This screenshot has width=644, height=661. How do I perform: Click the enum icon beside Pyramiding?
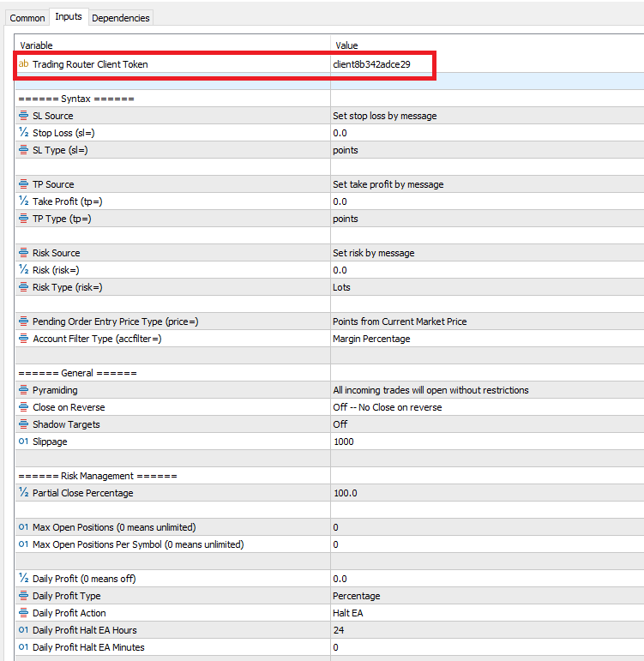click(x=23, y=390)
